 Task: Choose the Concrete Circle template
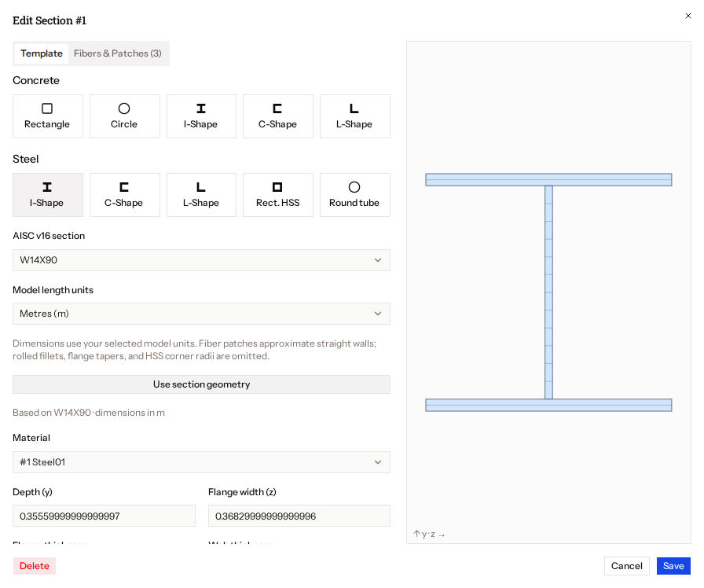pyautogui.click(x=125, y=116)
